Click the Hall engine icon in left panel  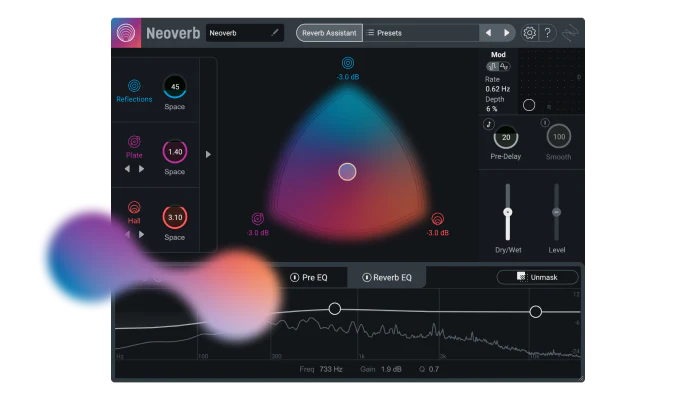(x=134, y=207)
